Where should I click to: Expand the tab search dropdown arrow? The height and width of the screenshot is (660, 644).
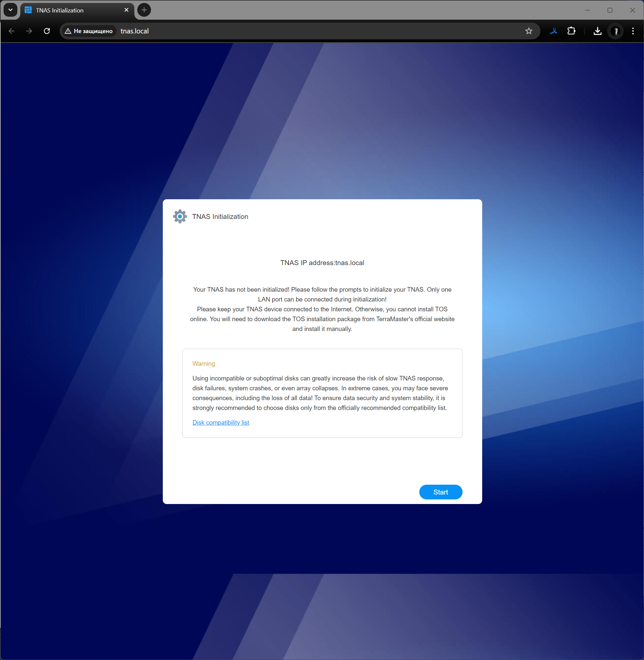(x=10, y=10)
